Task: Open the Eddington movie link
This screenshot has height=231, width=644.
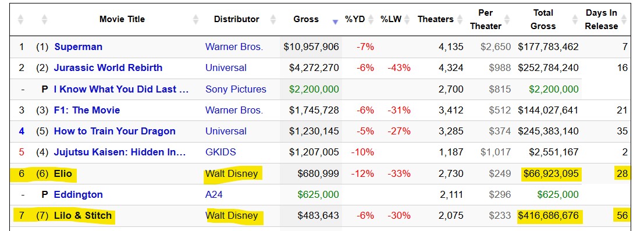Action: coord(79,194)
